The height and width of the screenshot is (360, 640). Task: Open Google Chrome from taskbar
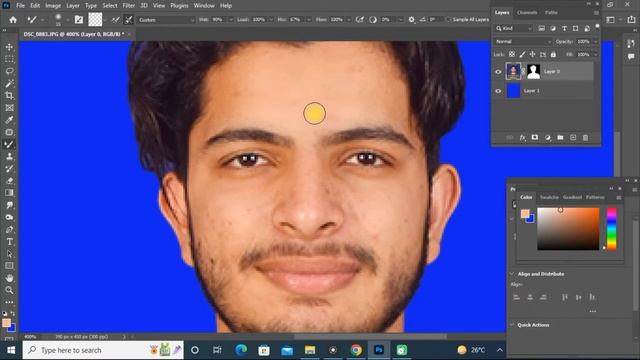pyautogui.click(x=356, y=350)
